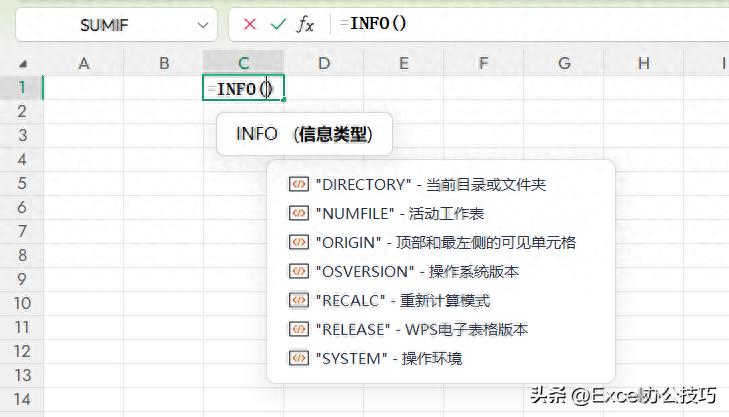Select column A header
The width and height of the screenshot is (729, 417).
[x=84, y=63]
